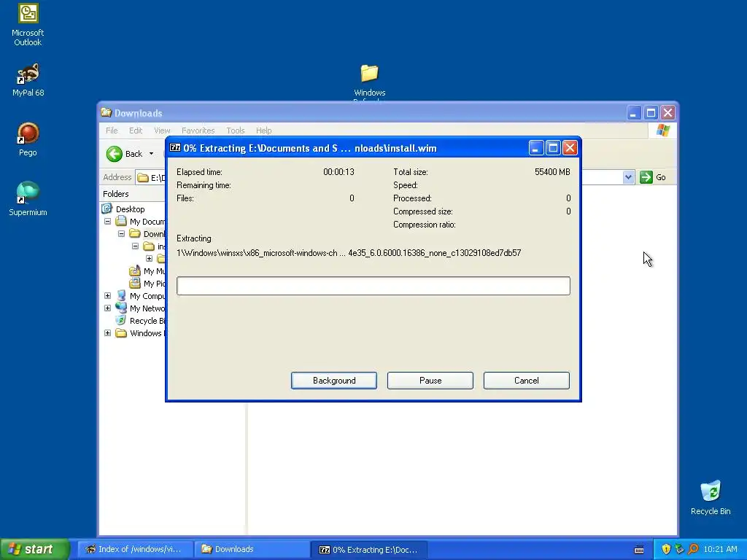This screenshot has height=560, width=747.
Task: Click the keyboard icon on taskbar
Action: coord(639,550)
